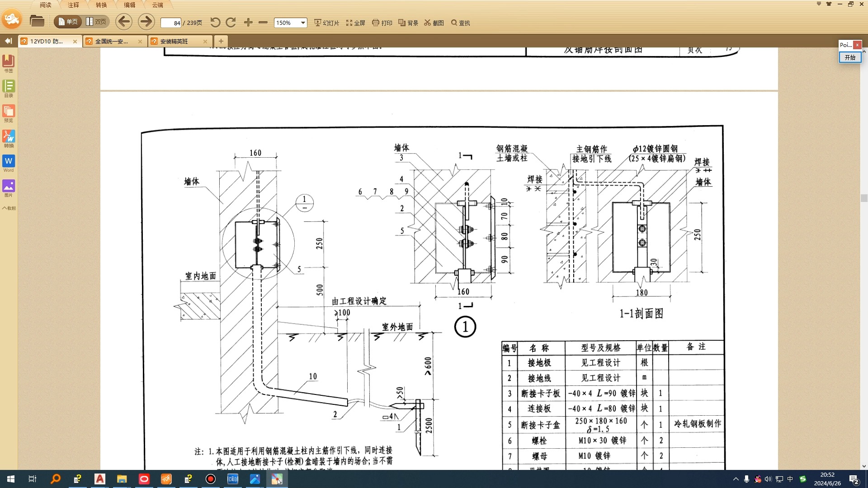Rotate page counterclockwise
Image resolution: width=868 pixels, height=488 pixels.
pos(215,23)
